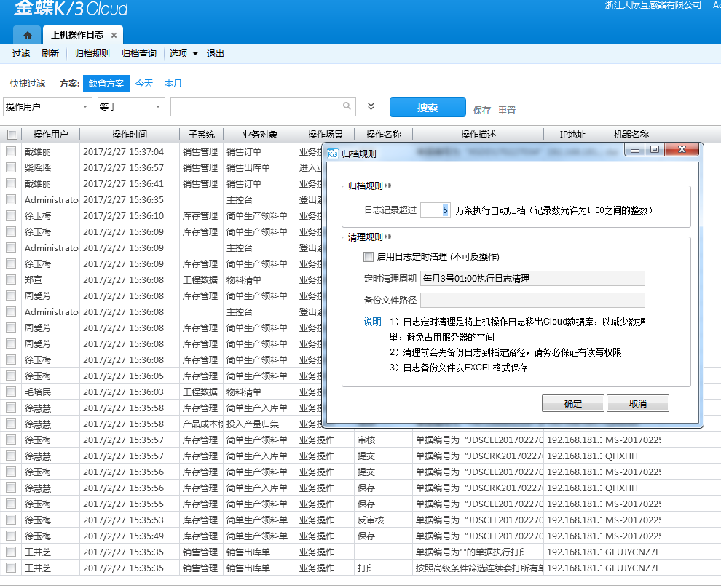Click 浙江天际互感器有限公司 company name
The width and height of the screenshot is (721, 588).
(x=653, y=5)
